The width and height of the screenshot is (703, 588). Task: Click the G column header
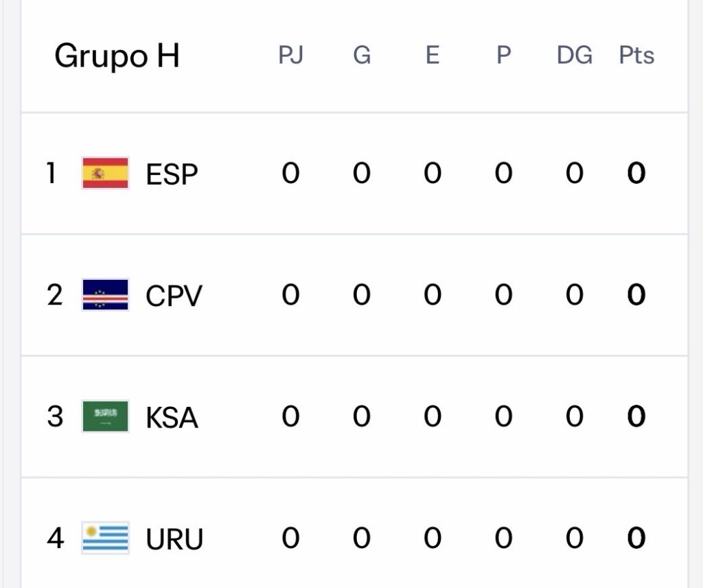(x=362, y=56)
